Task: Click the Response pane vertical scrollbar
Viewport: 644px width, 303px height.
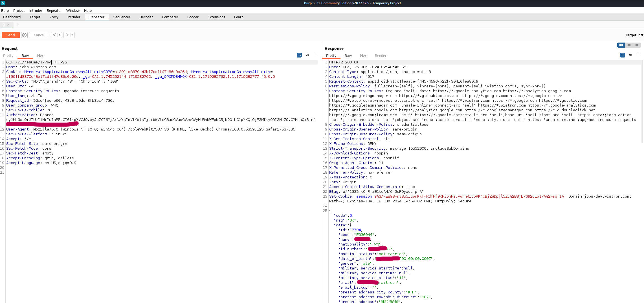Action: pos(643,101)
